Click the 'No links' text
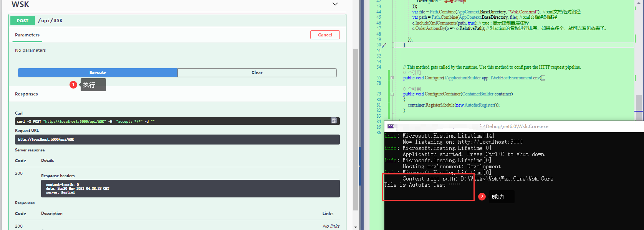Screen dimensions: 644x230 tap(331, 226)
